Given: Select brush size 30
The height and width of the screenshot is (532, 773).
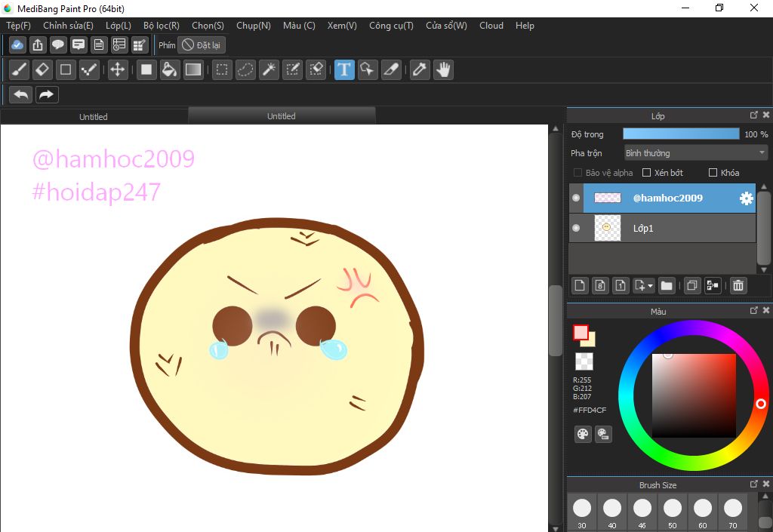Looking at the screenshot, I should click(582, 512).
